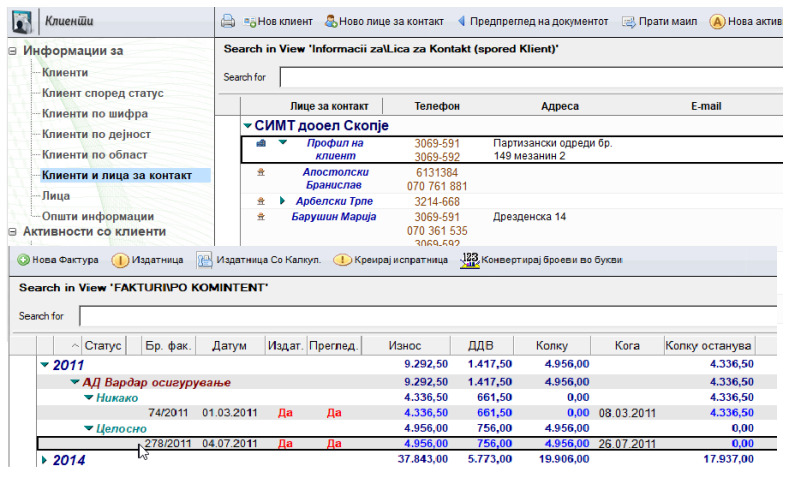787x483 pixels.
Task: Click the contacts Search for input field
Action: click(x=531, y=77)
